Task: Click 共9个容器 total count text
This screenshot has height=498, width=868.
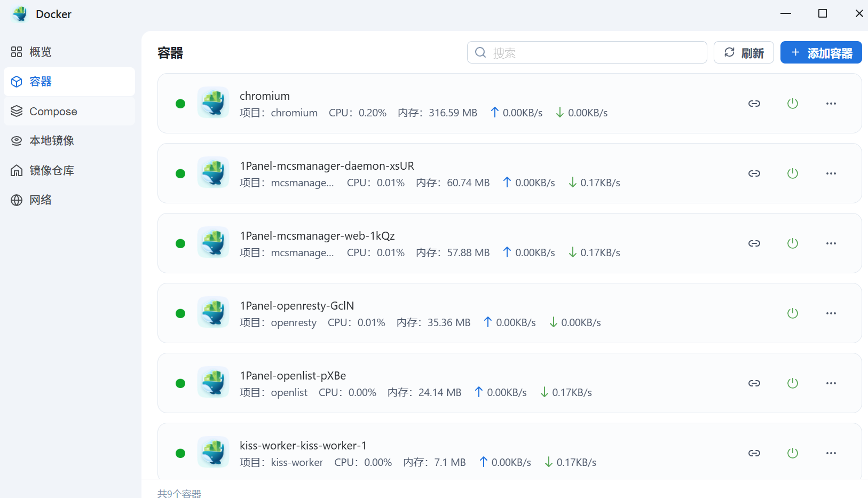Action: (179, 494)
